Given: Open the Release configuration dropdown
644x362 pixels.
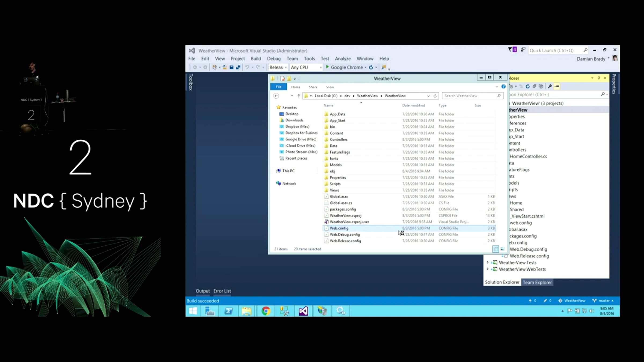Looking at the screenshot, I should pos(278,67).
